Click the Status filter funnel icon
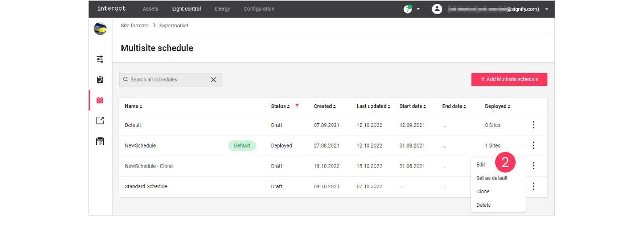 point(297,106)
